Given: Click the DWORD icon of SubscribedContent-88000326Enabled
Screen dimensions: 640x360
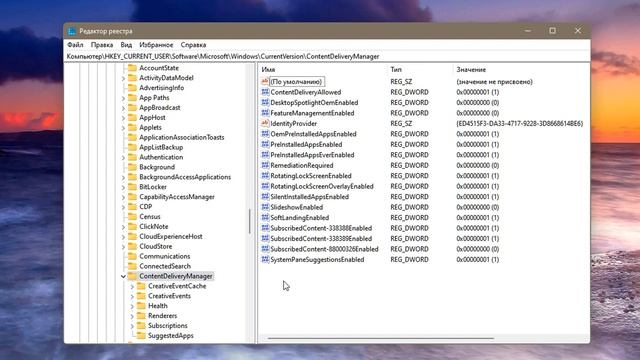Looking at the screenshot, I should point(265,249).
